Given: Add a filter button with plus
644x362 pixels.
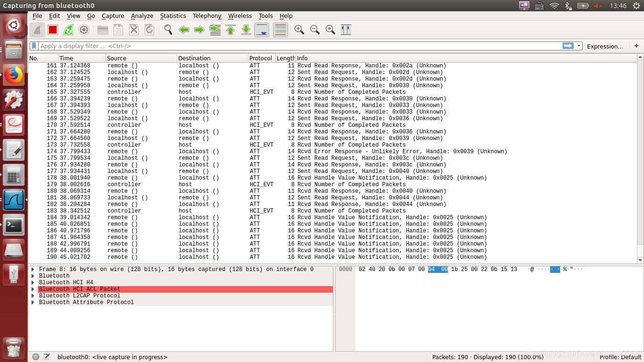Looking at the screenshot, I should [636, 46].
